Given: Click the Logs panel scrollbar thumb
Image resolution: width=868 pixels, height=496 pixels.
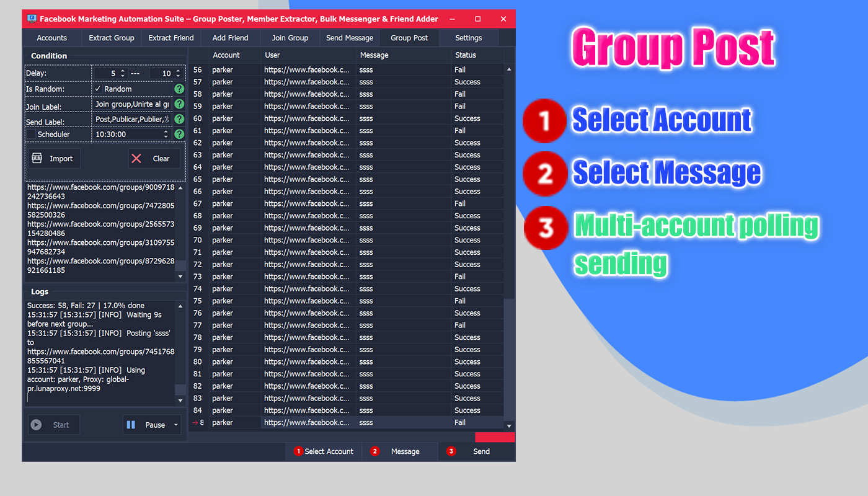Looking at the screenshot, I should point(180,390).
